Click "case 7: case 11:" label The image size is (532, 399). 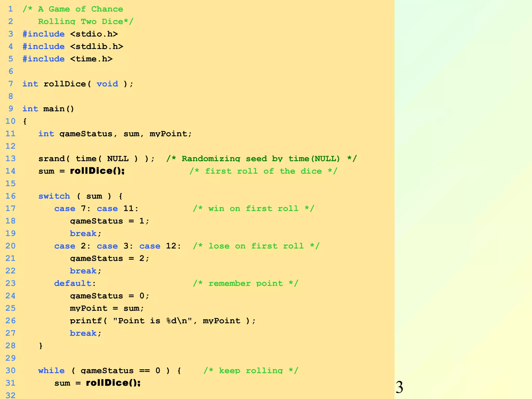click(96, 209)
